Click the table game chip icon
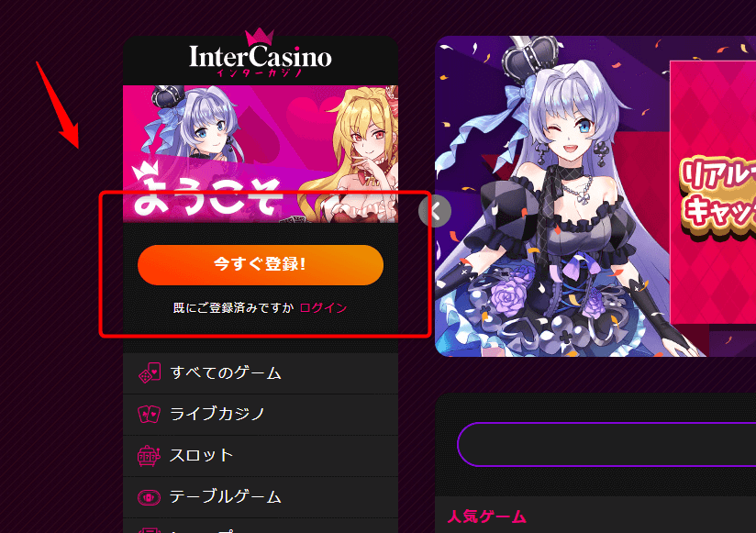The height and width of the screenshot is (533, 756). 149,497
